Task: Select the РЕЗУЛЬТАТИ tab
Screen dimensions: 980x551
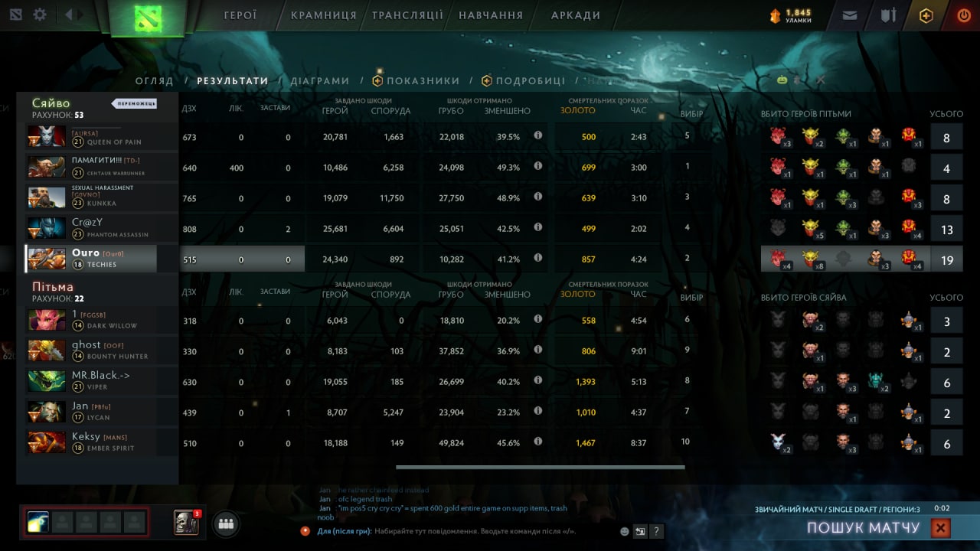Action: pyautogui.click(x=233, y=80)
